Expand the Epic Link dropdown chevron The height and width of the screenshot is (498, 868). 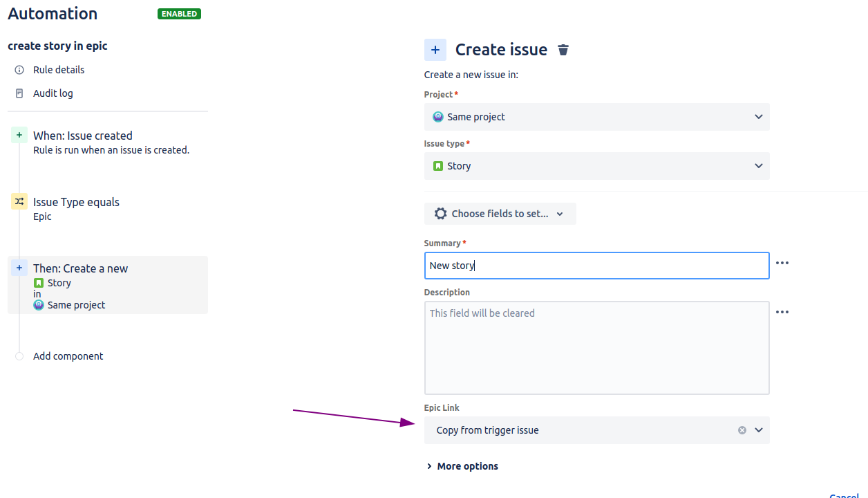(x=758, y=430)
